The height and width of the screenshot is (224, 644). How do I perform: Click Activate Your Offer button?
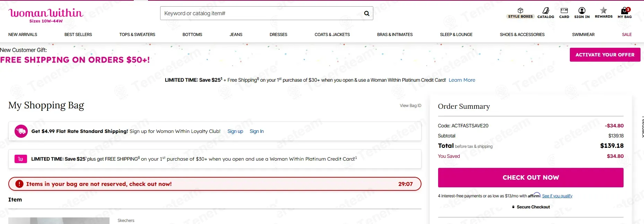point(605,55)
